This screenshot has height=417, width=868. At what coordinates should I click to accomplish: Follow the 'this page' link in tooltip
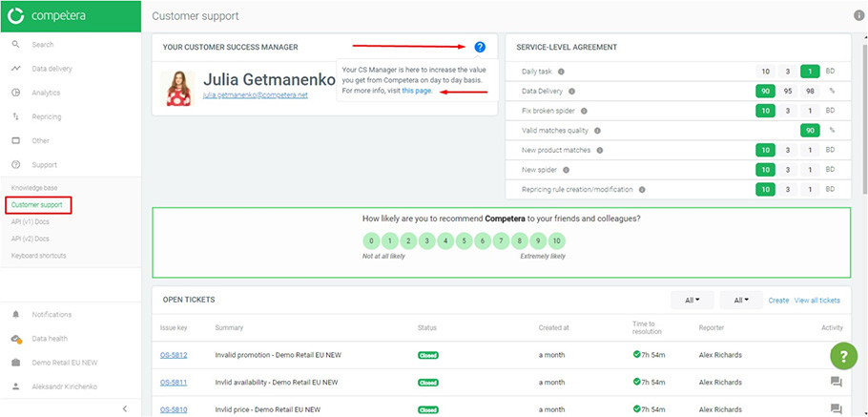(x=416, y=91)
